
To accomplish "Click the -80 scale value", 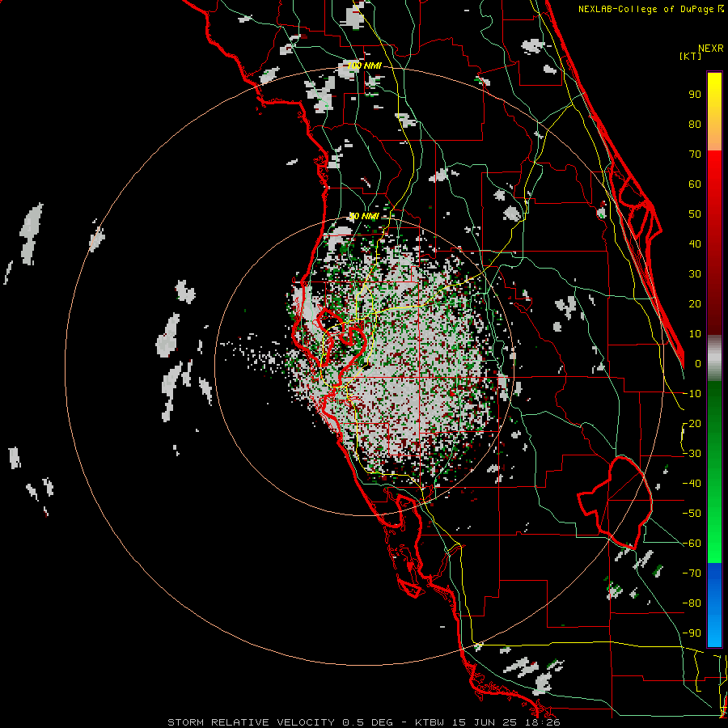I will click(x=692, y=603).
